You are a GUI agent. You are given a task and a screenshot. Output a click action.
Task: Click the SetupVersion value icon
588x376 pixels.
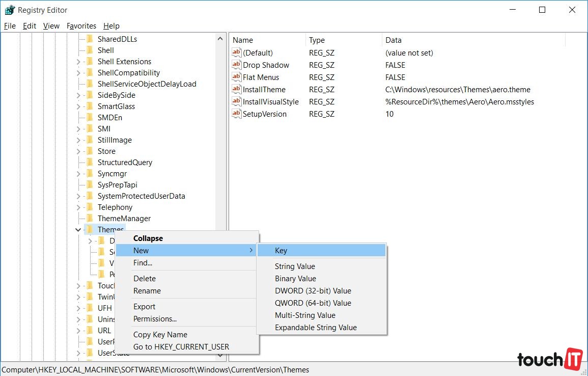pyautogui.click(x=236, y=114)
